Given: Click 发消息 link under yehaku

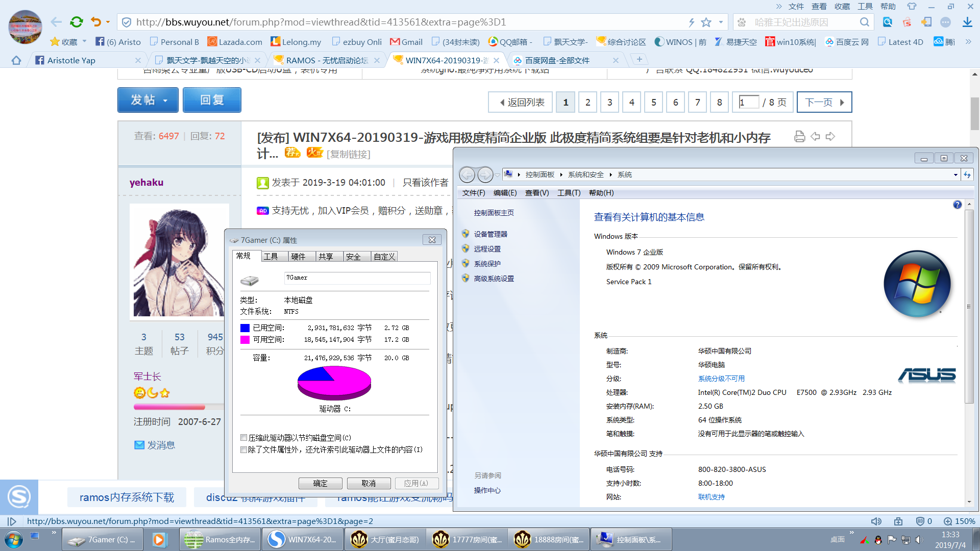Looking at the screenshot, I should coord(161,445).
